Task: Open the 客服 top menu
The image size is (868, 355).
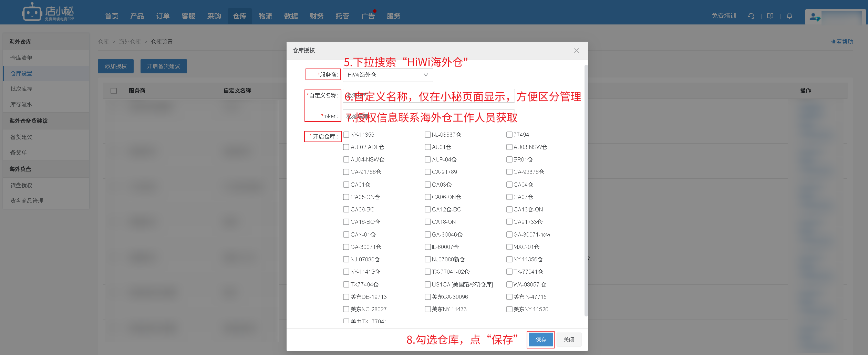Action: 188,16
